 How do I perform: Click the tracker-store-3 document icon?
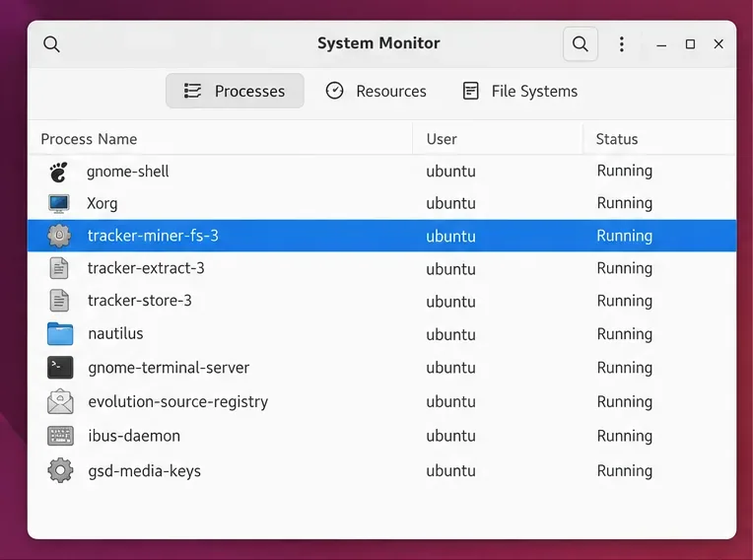coord(59,301)
